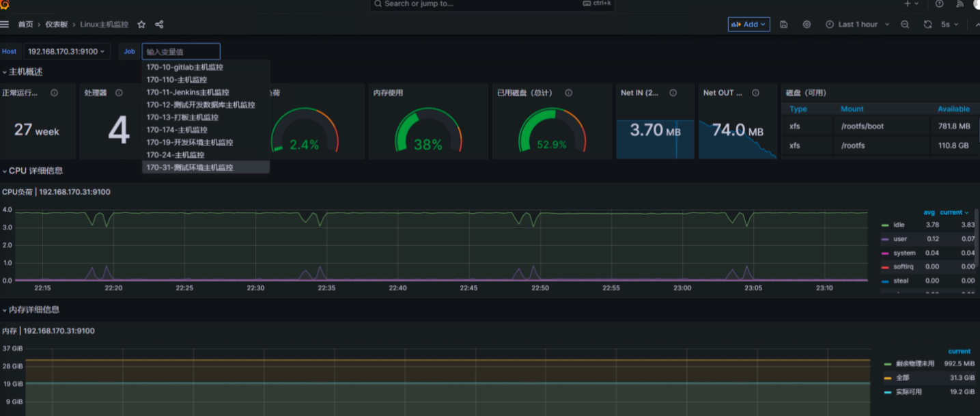The width and height of the screenshot is (980, 416).
Task: Collapse the 内存详细信息 row
Action: tap(31, 309)
